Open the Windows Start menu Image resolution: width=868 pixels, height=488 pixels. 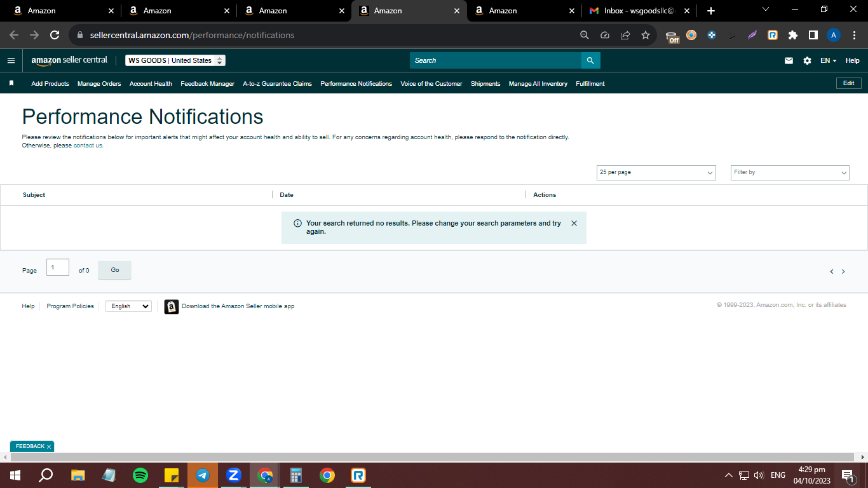15,475
